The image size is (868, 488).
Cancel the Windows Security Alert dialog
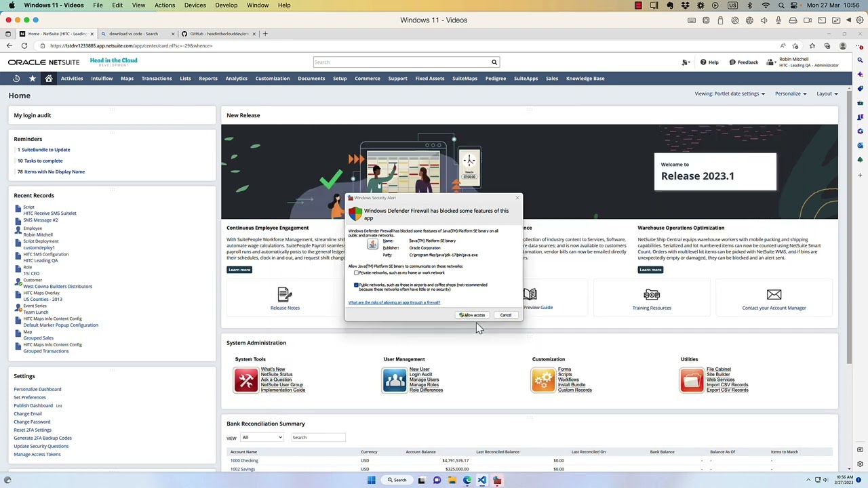(x=505, y=315)
